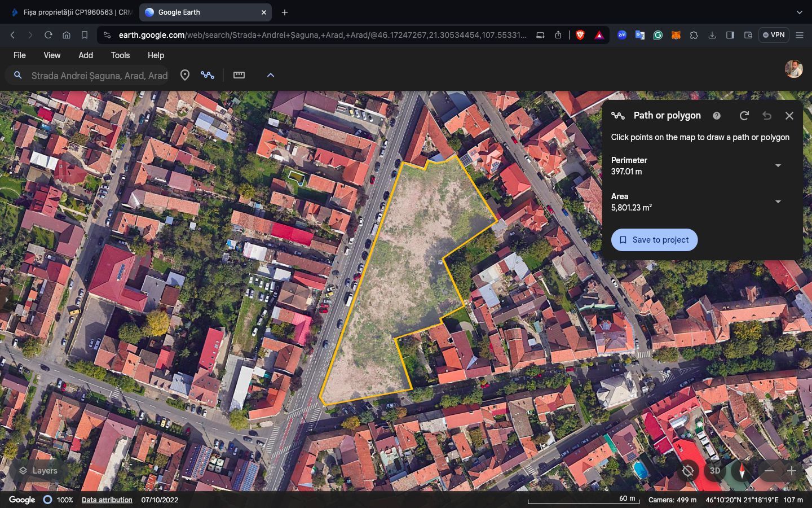Select the Draw path or polygon tool
Image resolution: width=812 pixels, height=508 pixels.
click(x=208, y=75)
